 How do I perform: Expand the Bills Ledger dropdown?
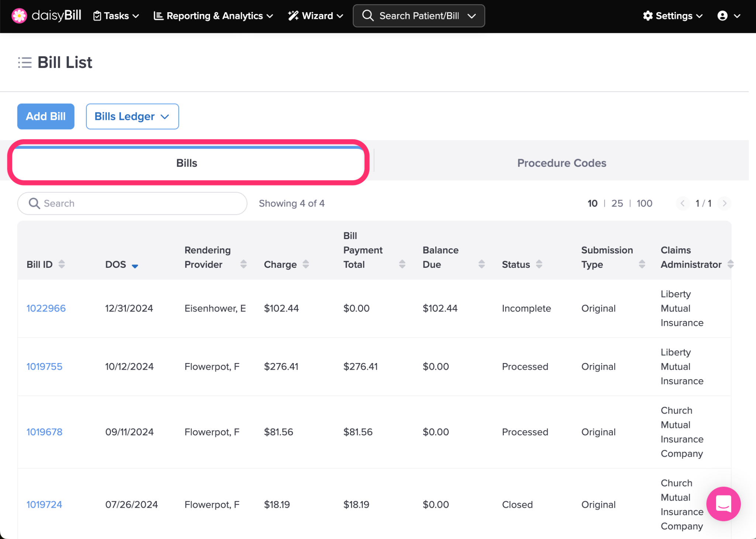pos(132,117)
